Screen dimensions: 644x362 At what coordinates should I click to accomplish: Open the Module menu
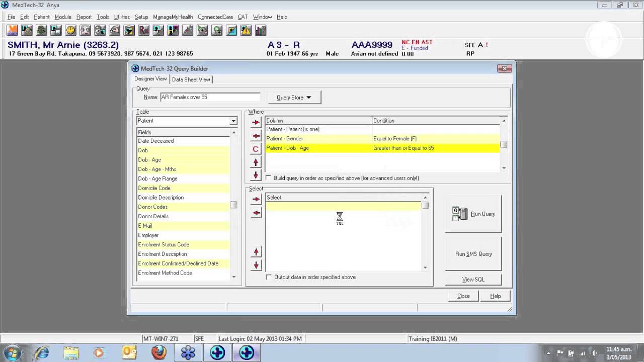coord(63,17)
